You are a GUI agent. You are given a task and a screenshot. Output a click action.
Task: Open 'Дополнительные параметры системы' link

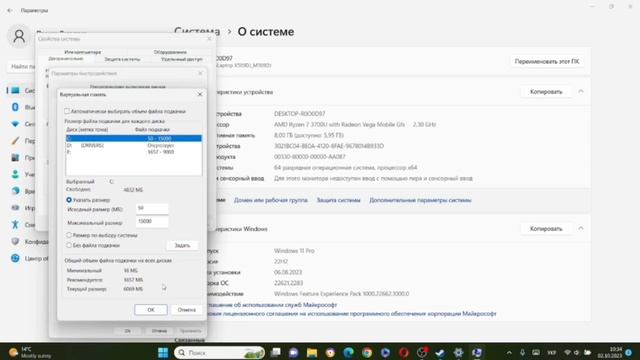pyautogui.click(x=420, y=200)
